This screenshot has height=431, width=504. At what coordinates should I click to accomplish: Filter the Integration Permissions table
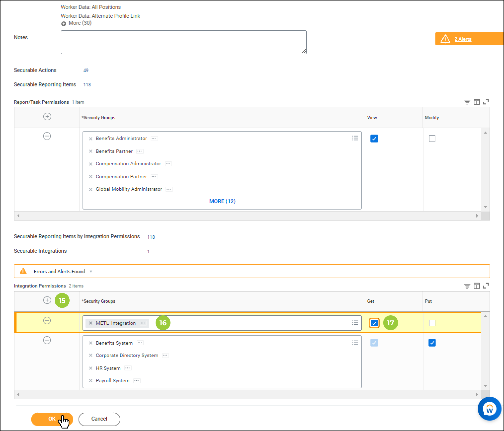[x=467, y=286]
